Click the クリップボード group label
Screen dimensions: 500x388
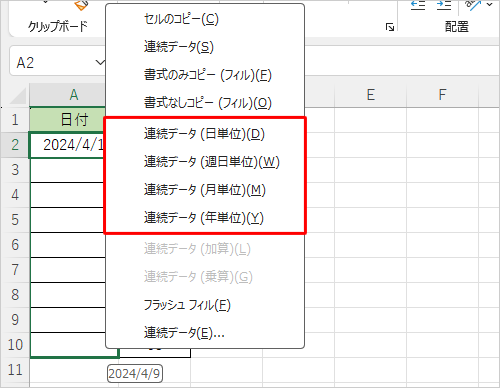click(x=58, y=27)
